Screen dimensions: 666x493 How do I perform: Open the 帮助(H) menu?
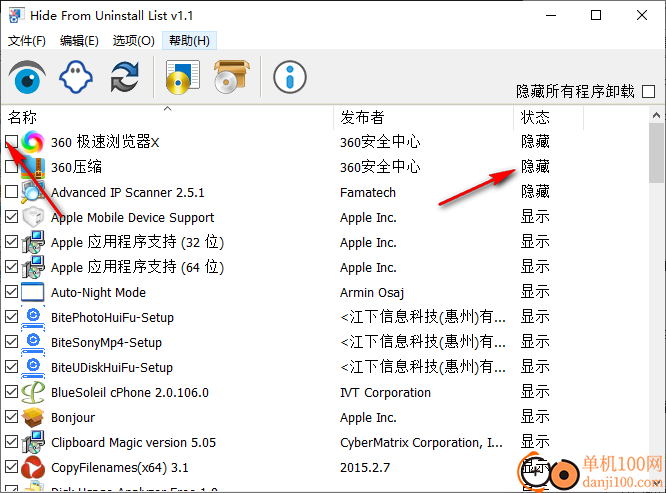[x=189, y=41]
